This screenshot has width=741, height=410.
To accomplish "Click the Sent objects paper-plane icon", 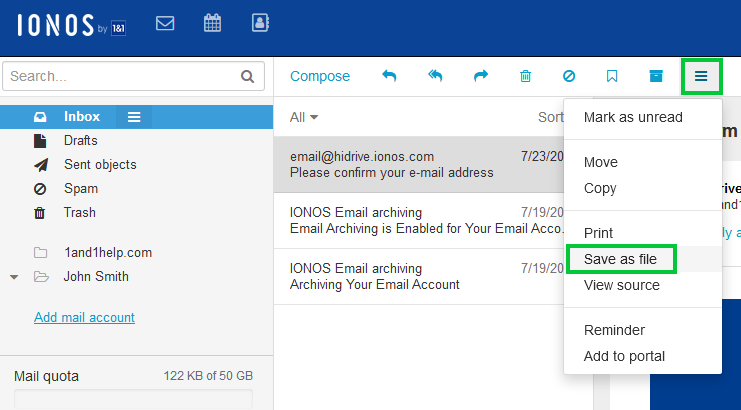I will [x=41, y=165].
